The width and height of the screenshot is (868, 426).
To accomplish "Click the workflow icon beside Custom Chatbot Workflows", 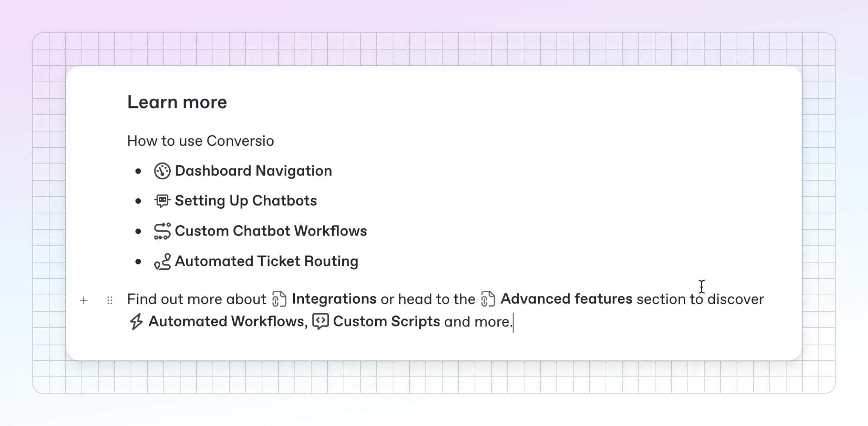I will tap(162, 231).
